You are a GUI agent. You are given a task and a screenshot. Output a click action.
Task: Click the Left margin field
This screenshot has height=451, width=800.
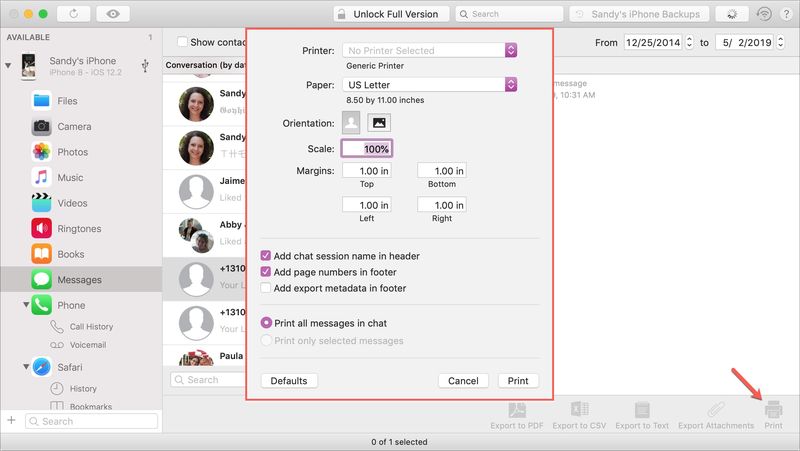(x=367, y=205)
